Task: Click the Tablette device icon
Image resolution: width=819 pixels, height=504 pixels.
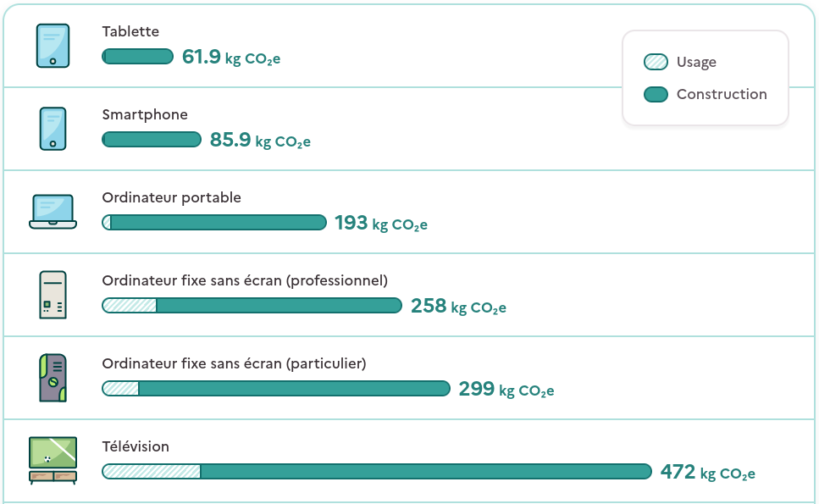Action: pos(53,45)
